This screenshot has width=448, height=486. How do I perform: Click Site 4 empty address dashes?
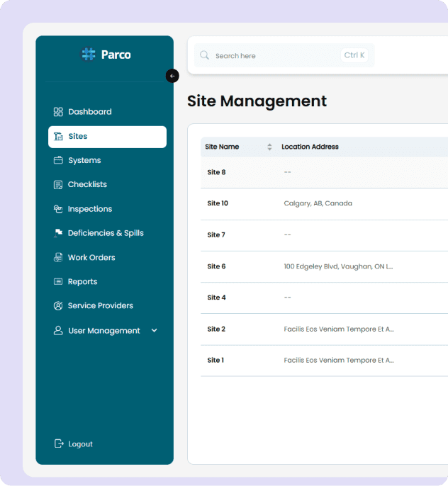click(x=288, y=298)
